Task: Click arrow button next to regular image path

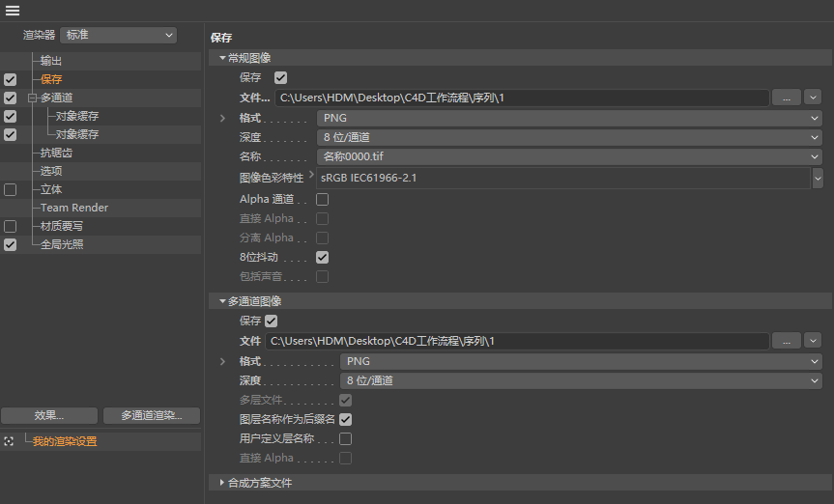Action: tap(812, 98)
